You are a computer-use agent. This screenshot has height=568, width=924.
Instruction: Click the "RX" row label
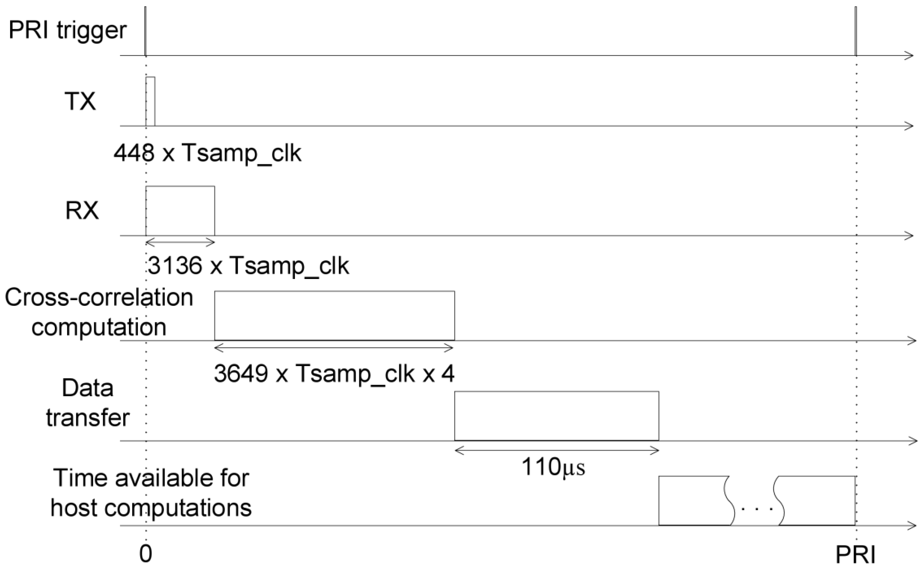82,210
